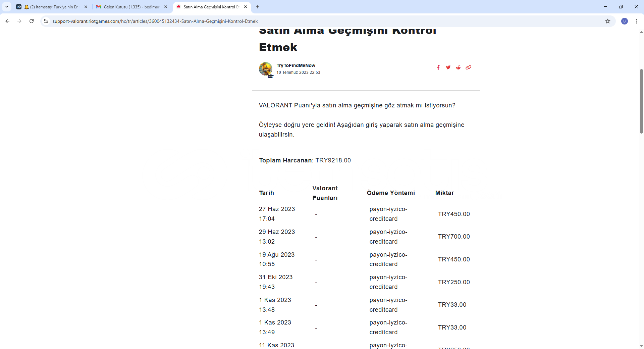This screenshot has height=349, width=644.
Task: Click Tarih column header
Action: click(x=267, y=193)
